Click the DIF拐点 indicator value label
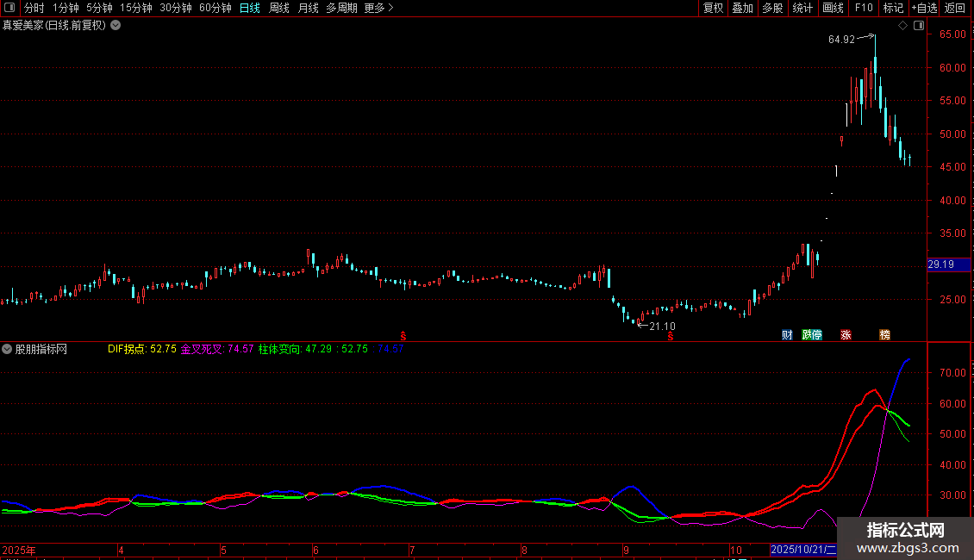 click(x=142, y=350)
